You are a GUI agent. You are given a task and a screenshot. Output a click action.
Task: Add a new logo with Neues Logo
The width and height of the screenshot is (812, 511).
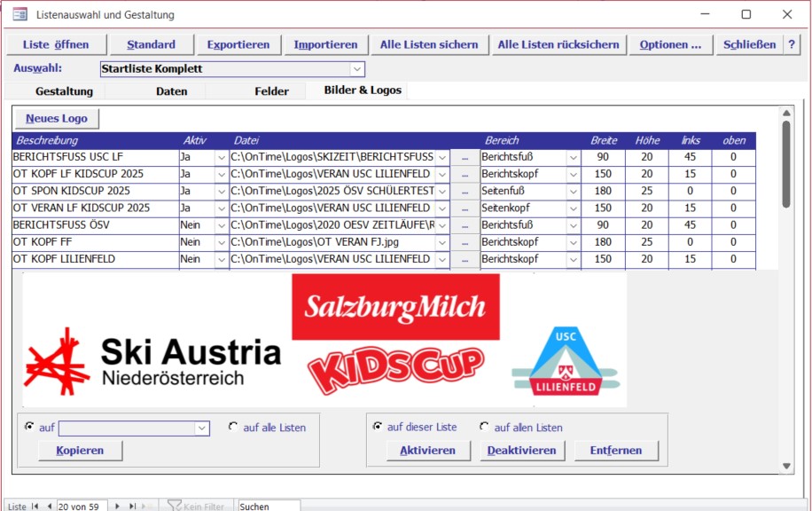coord(57,119)
